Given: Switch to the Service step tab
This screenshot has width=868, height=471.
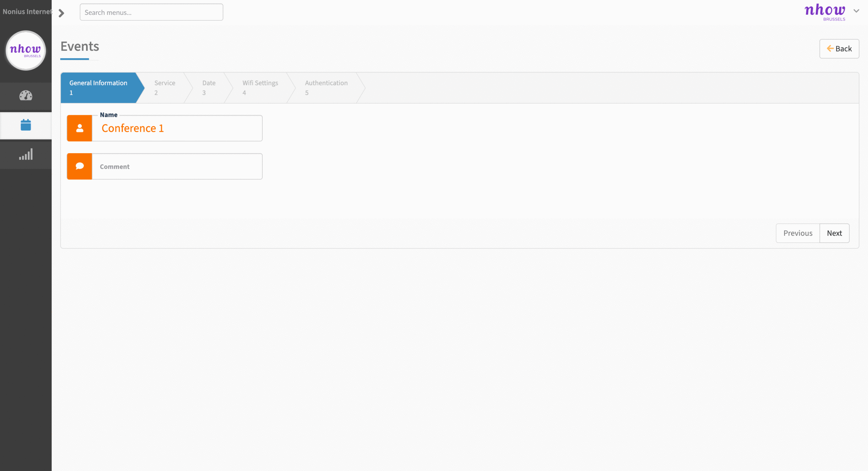Looking at the screenshot, I should point(165,87).
